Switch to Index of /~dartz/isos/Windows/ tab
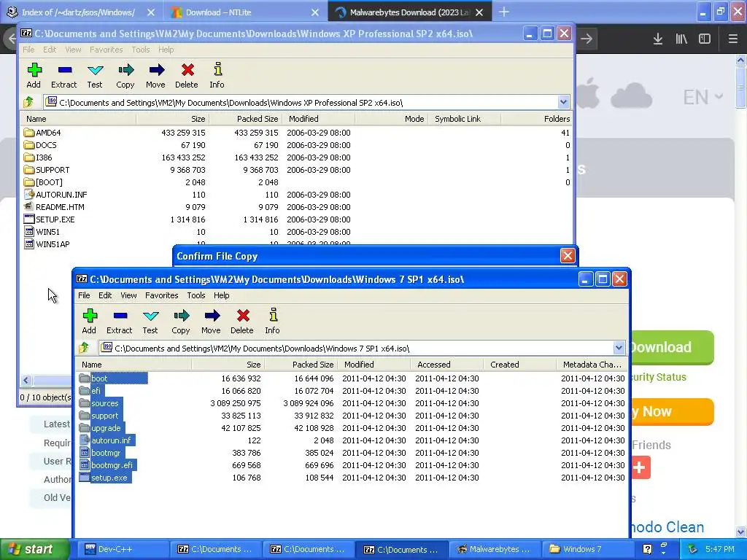Viewport: 747px width, 560px height. [x=81, y=12]
